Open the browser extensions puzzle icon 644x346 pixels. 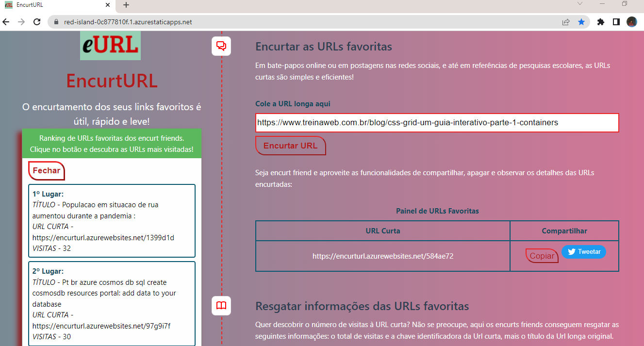[x=601, y=22]
